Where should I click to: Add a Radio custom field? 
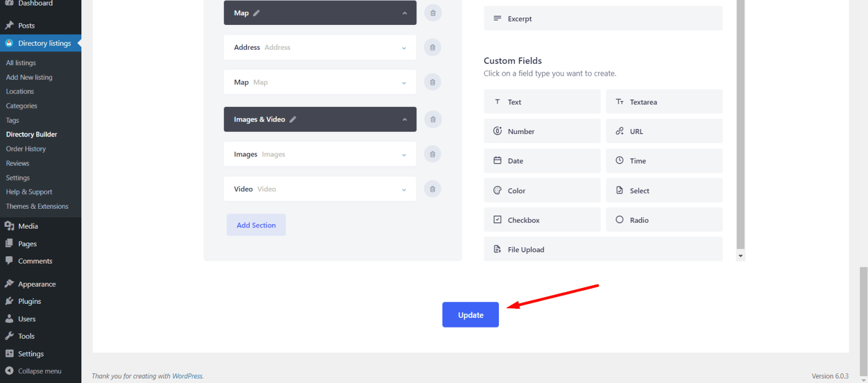click(x=664, y=220)
